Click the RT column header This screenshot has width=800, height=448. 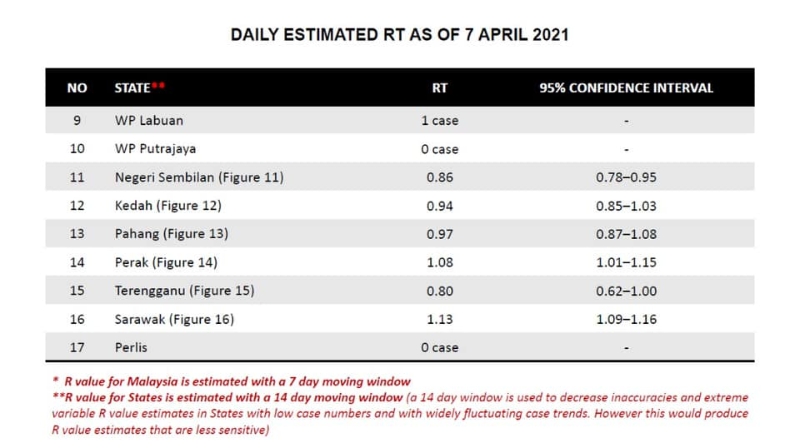point(439,88)
